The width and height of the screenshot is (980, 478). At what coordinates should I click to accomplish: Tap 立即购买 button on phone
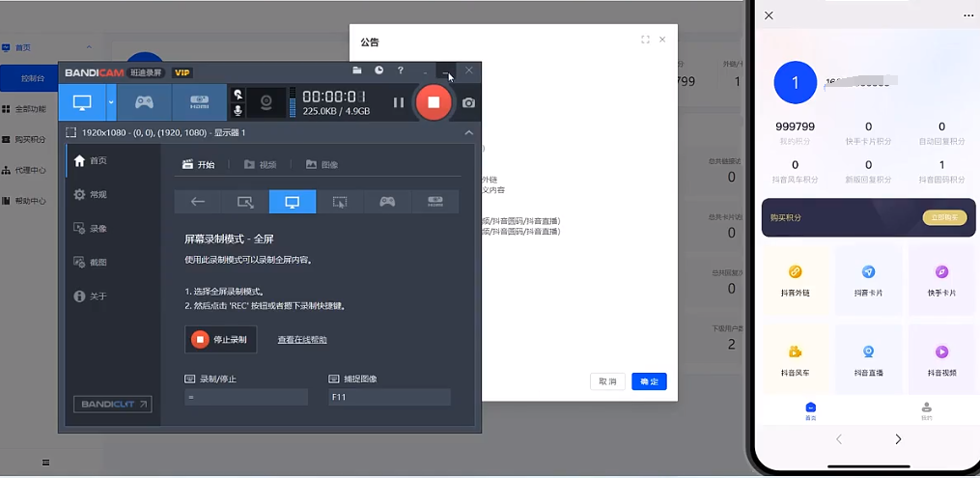tap(944, 217)
